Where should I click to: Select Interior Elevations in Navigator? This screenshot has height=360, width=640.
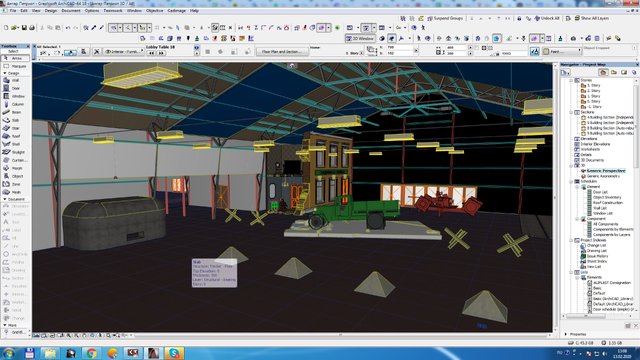coord(595,144)
